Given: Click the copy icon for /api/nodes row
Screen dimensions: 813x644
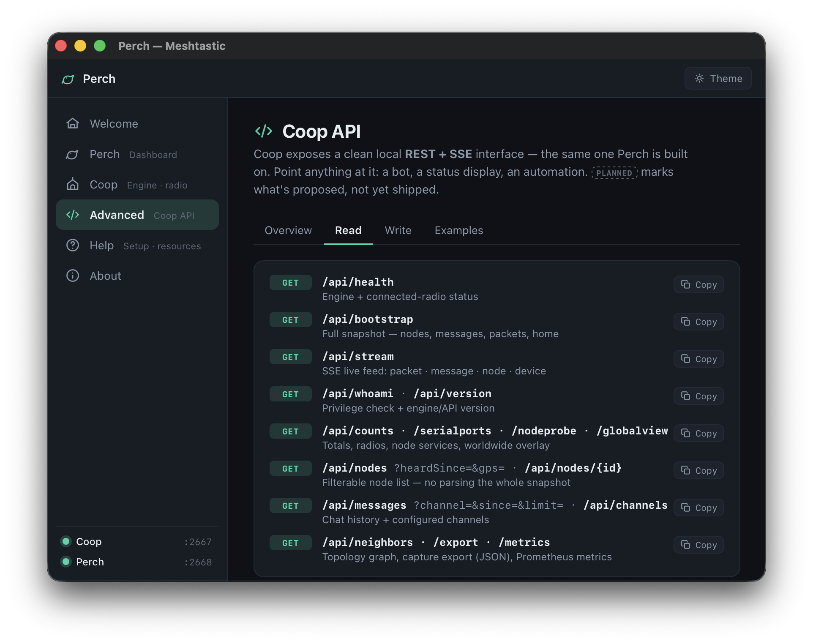Looking at the screenshot, I should click(x=685, y=470).
